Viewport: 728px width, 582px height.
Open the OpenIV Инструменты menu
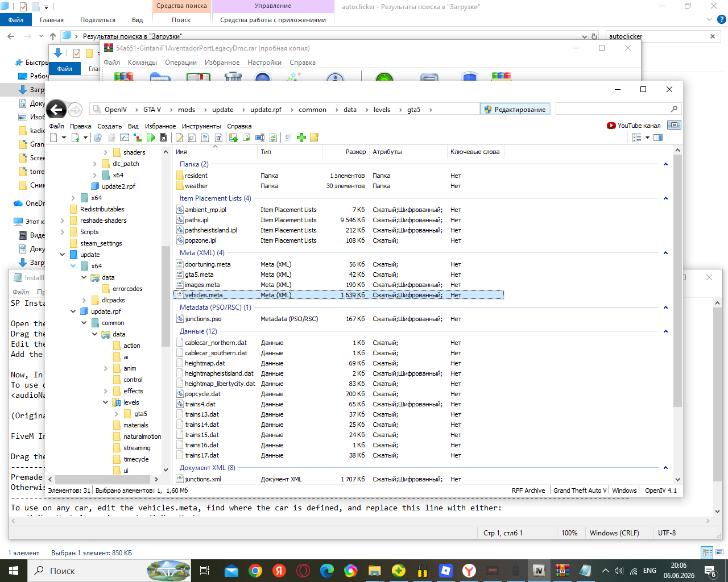click(201, 126)
